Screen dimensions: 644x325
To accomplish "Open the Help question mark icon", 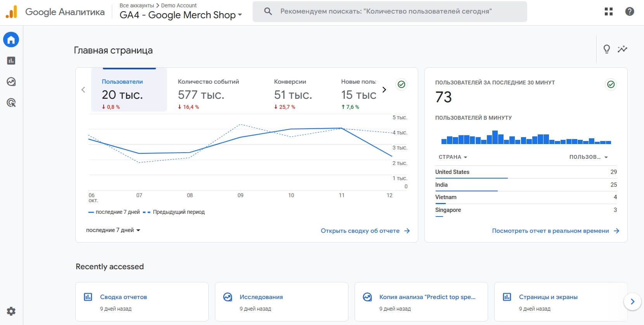I will click(x=630, y=12).
